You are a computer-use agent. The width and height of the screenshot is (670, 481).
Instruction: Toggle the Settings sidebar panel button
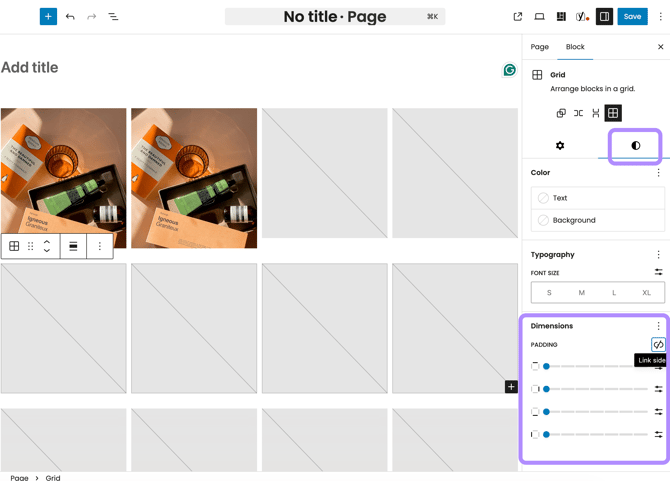[604, 17]
